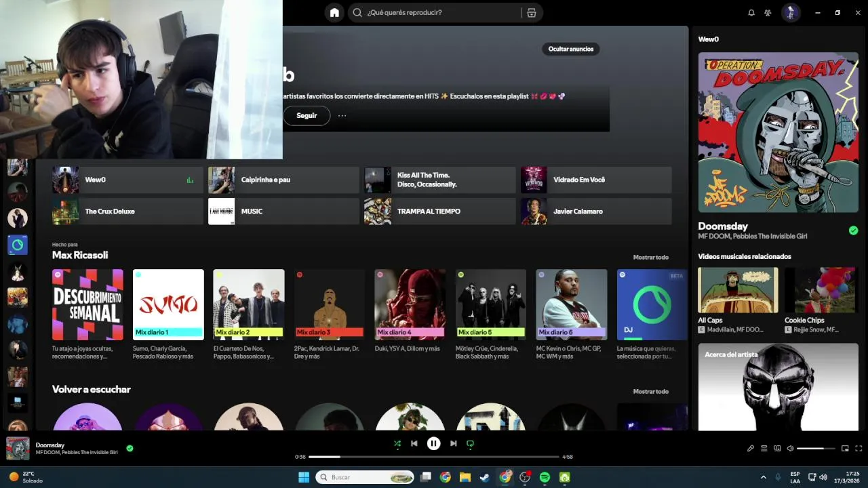
Task: Open Friend Activity icon
Action: [x=768, y=13]
